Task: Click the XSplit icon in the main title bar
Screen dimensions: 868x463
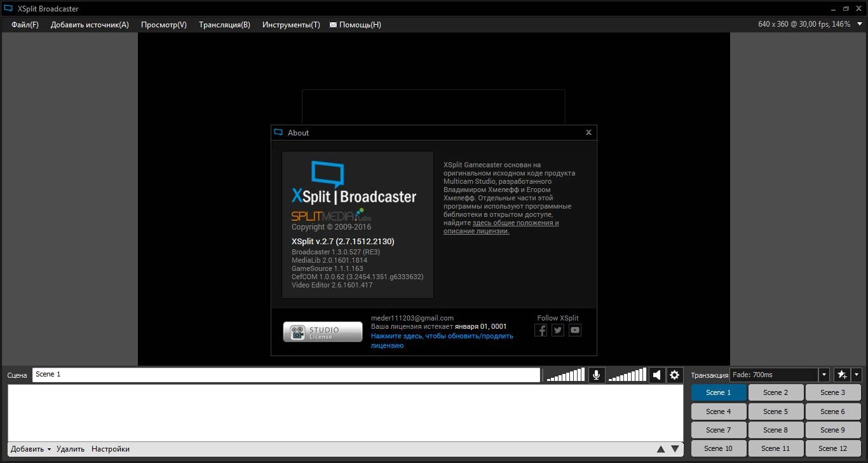Action: tap(8, 9)
